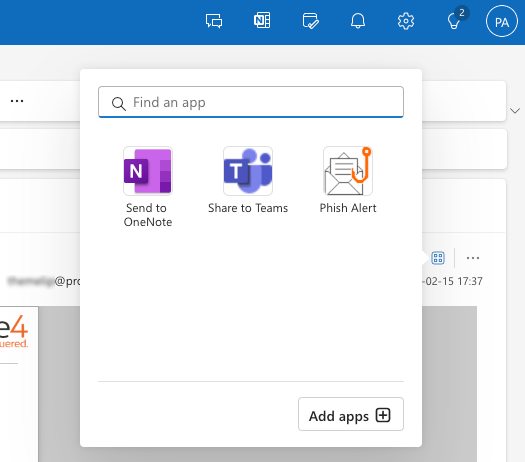Open the PA account manager avatar

[502, 21]
